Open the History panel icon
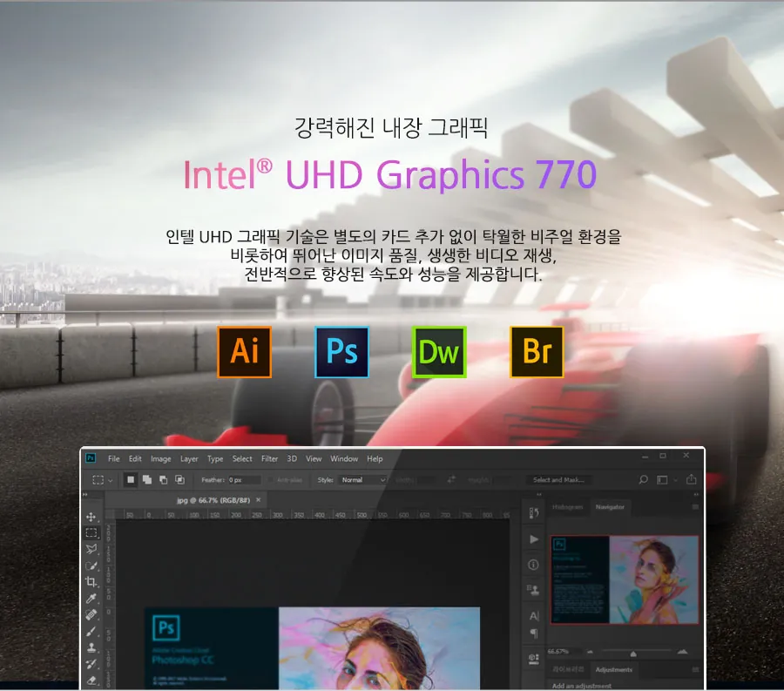 click(533, 512)
